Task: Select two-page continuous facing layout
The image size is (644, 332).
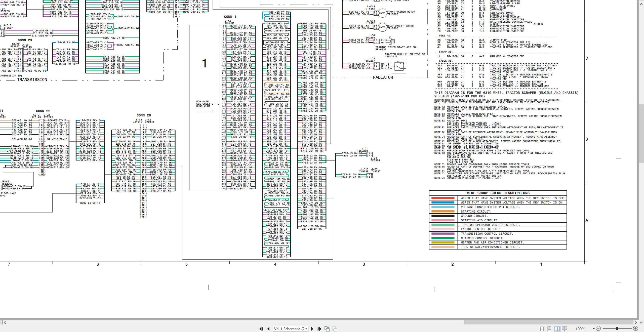Action: 565,329
